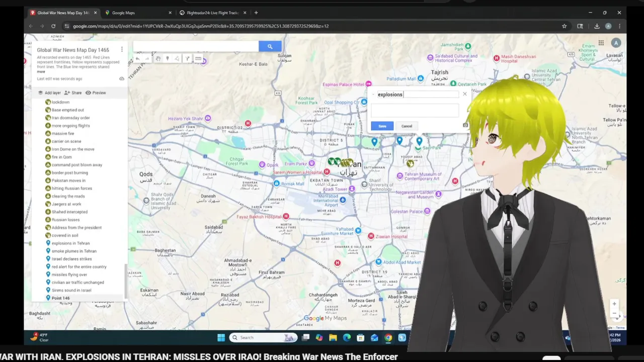
Task: Click Add layer in the side panel
Action: [x=49, y=93]
